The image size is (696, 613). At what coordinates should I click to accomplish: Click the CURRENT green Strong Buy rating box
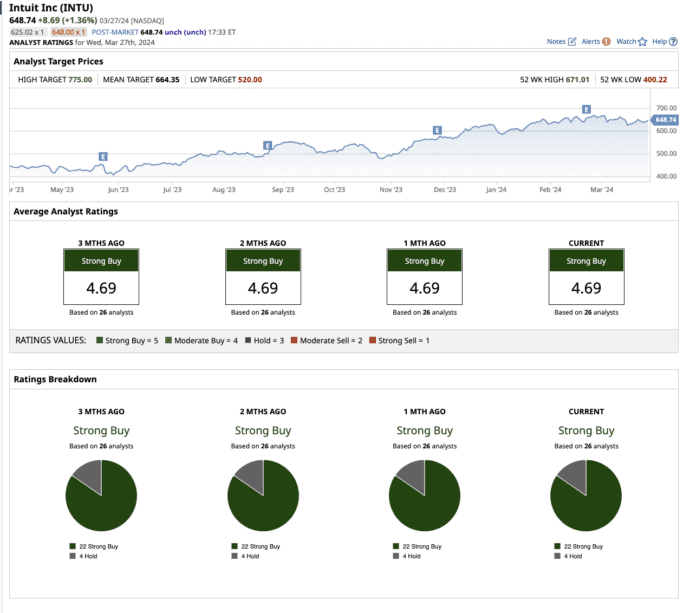click(x=586, y=261)
